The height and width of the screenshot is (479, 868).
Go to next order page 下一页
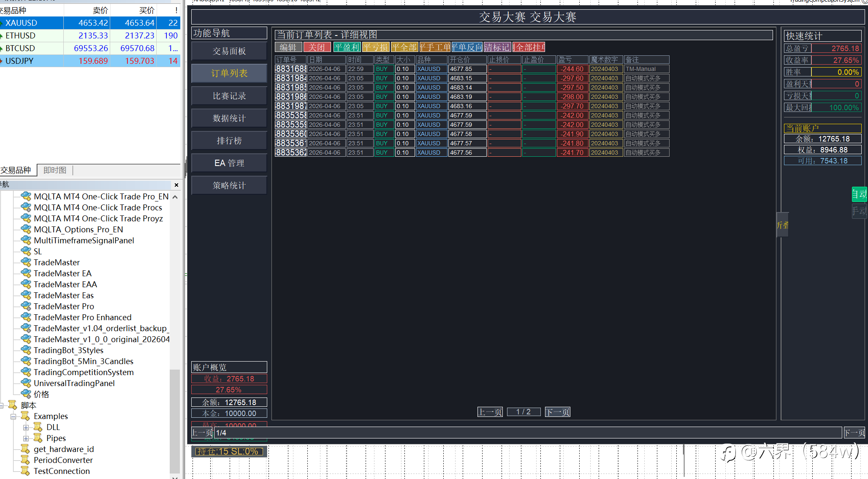557,412
